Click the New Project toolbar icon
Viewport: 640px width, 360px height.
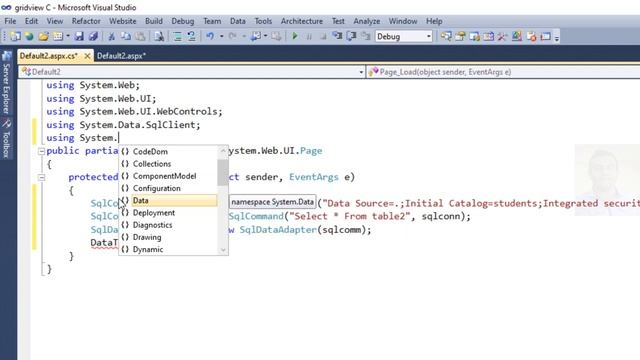[16, 36]
